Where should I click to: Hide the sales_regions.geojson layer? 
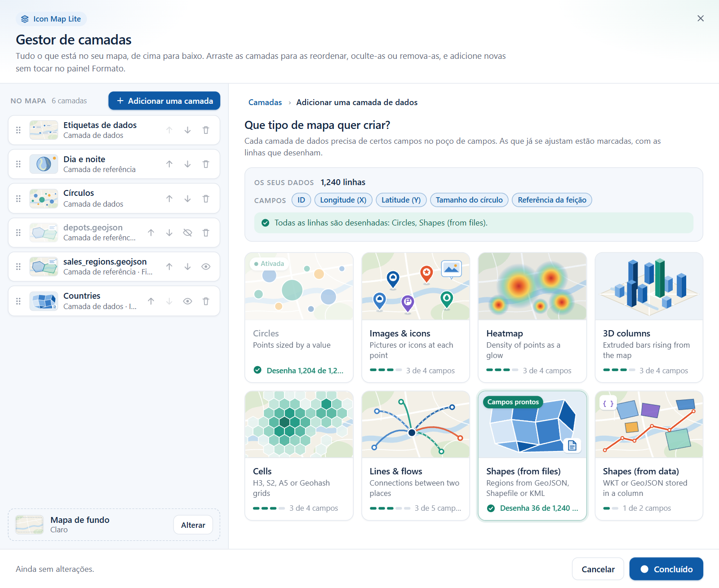[x=206, y=267]
